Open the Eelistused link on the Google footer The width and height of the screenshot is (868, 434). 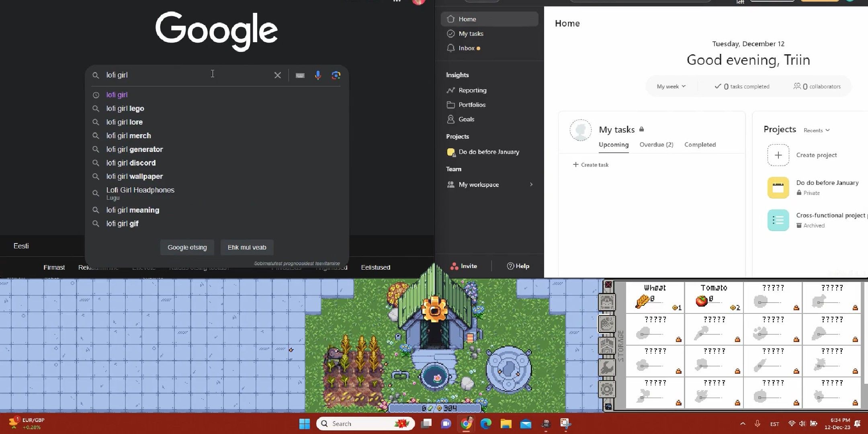[375, 267]
